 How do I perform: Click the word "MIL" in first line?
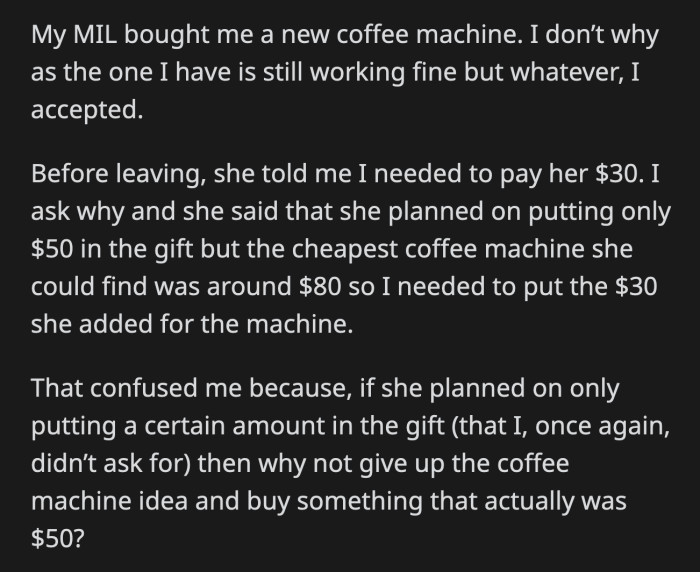pyautogui.click(x=95, y=35)
